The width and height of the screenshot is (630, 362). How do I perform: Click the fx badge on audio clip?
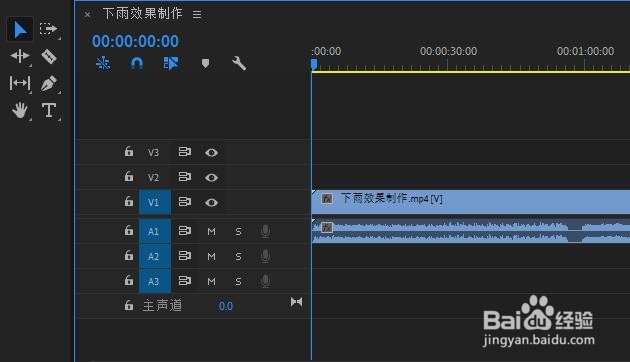click(327, 227)
